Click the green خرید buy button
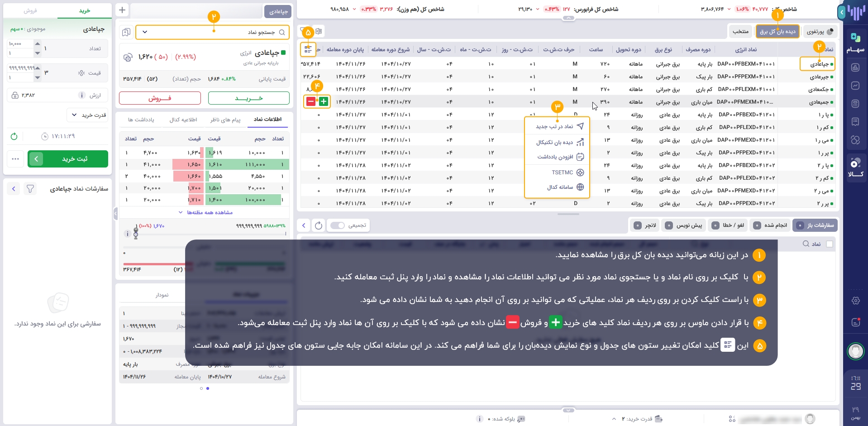The width and height of the screenshot is (868, 426). (x=248, y=98)
